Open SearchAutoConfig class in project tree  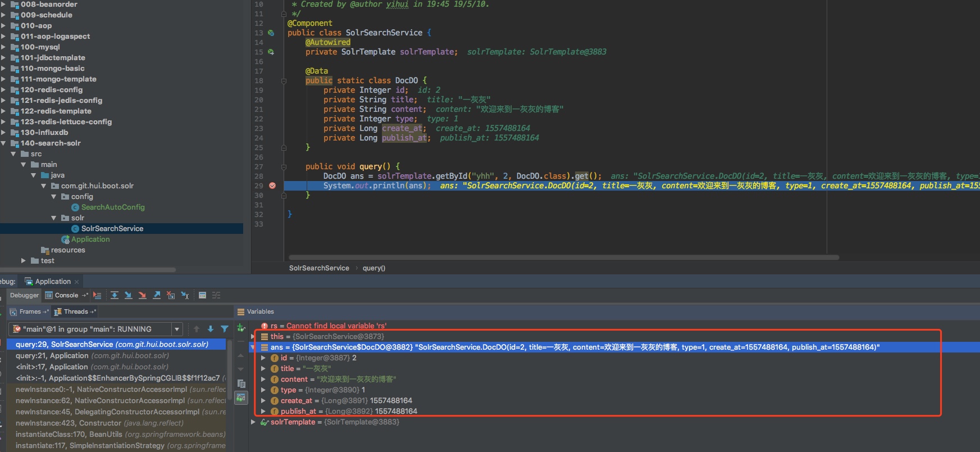coord(112,207)
